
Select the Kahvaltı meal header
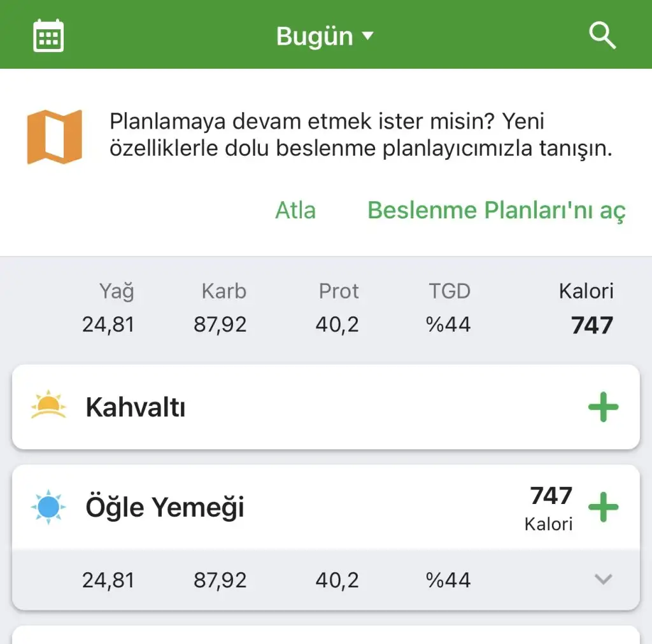pyautogui.click(x=326, y=407)
